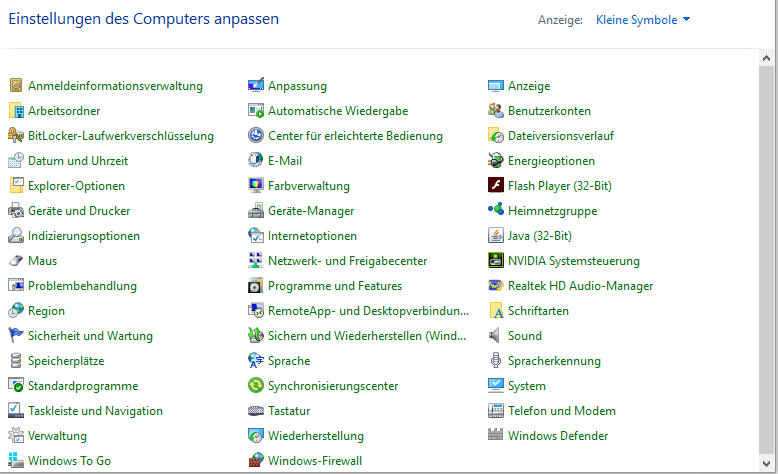
Task: Click the Region globe icon
Action: [16, 310]
